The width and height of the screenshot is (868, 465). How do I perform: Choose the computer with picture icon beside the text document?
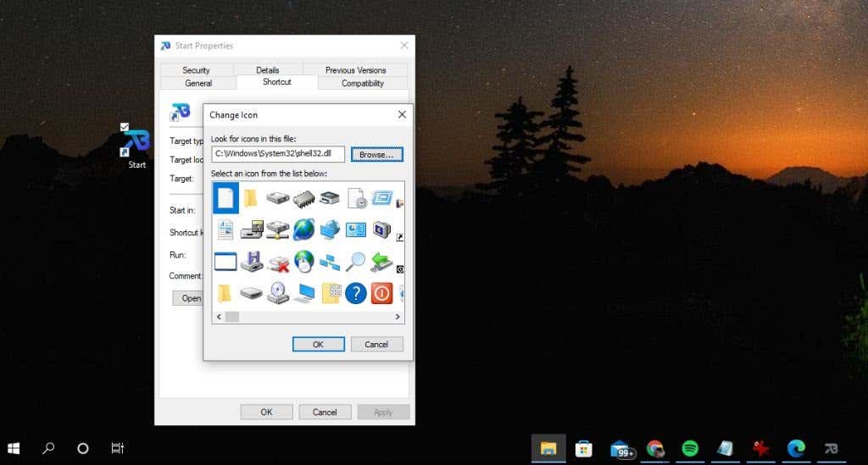pos(251,230)
